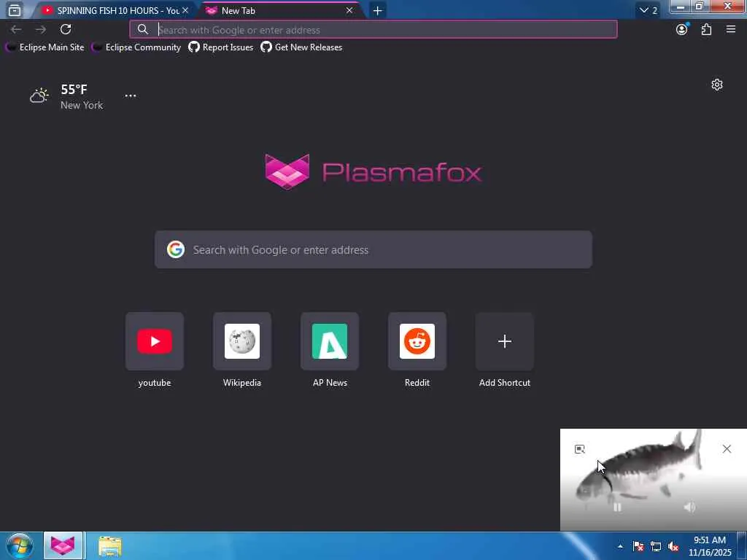747x560 pixels.
Task: Close the SPINNING FISH YouTube tab
Action: (x=185, y=10)
